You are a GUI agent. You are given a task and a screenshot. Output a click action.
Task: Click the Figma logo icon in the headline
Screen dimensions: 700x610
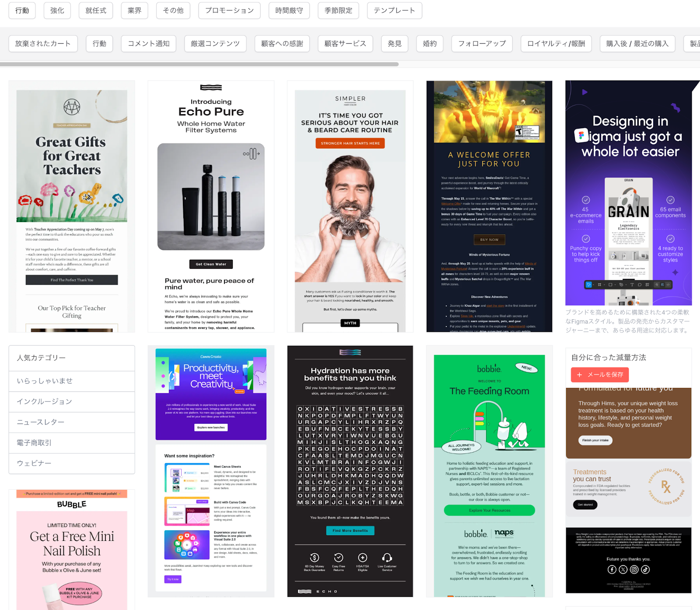tap(581, 136)
